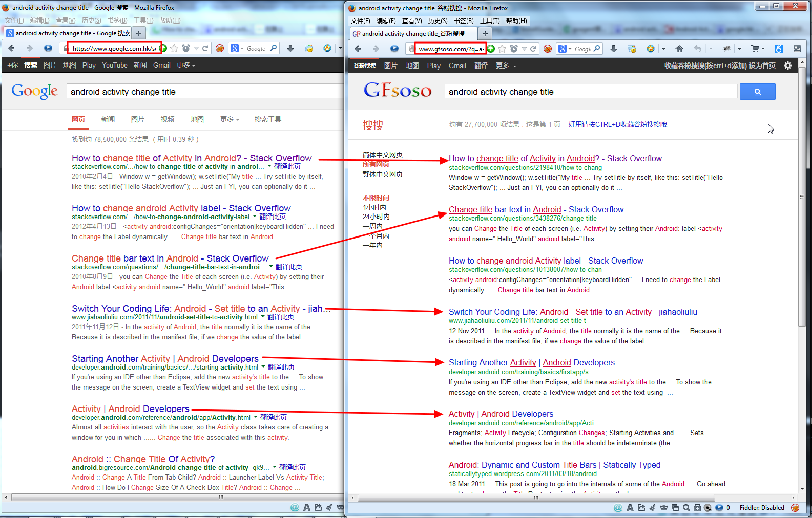Switch to 图片 tab in Google results

137,119
